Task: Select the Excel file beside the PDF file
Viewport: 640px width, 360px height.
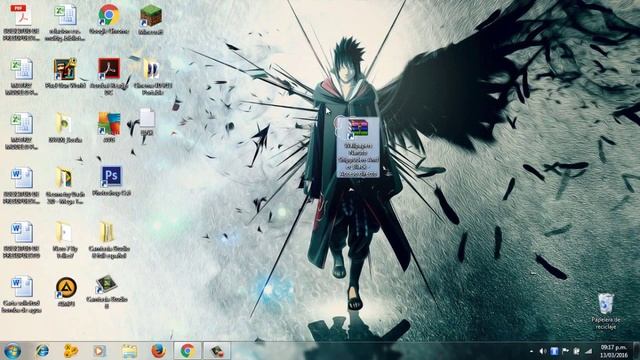Action: coord(65,22)
